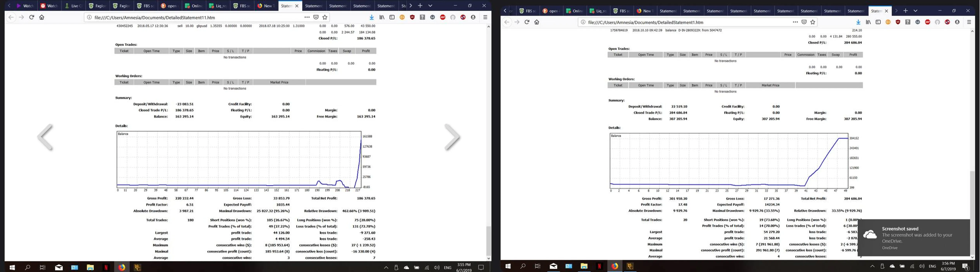Show site information for DetailedStatement11.htm
Viewport: 980px width, 272px height.
[x=89, y=17]
